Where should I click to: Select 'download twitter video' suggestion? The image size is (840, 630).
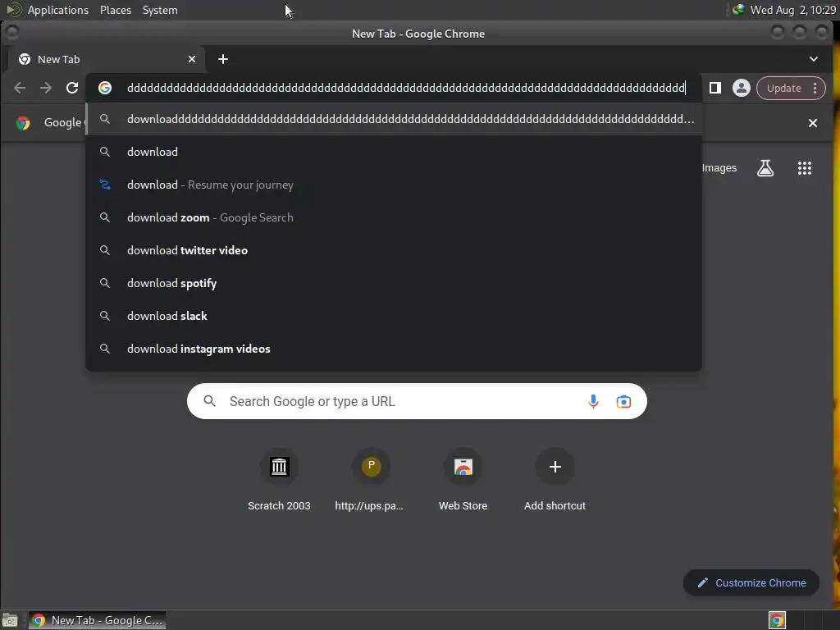pos(394,250)
